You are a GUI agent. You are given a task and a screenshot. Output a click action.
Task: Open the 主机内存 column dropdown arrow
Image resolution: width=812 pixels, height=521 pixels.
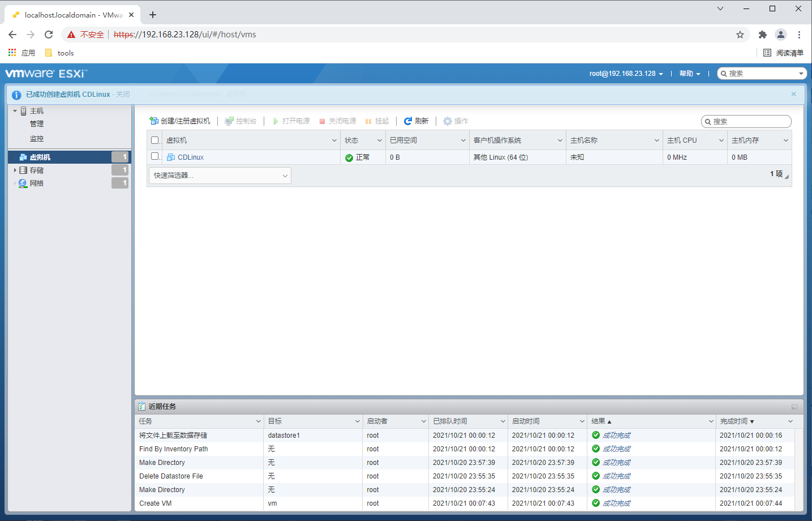coord(786,140)
